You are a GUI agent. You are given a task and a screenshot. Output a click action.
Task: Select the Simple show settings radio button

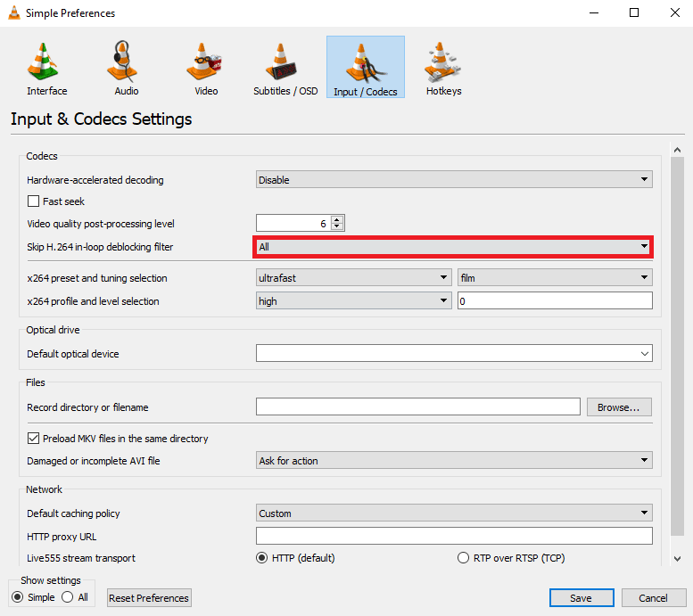click(x=18, y=597)
